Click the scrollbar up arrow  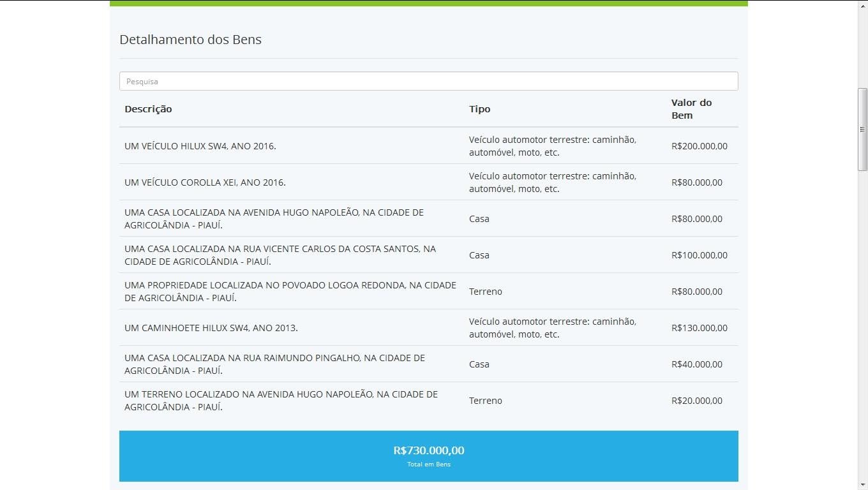tap(862, 5)
